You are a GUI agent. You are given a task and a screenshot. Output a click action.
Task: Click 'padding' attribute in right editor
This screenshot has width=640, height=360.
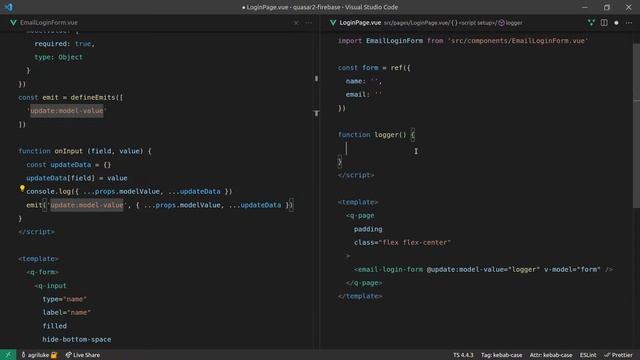click(x=368, y=229)
